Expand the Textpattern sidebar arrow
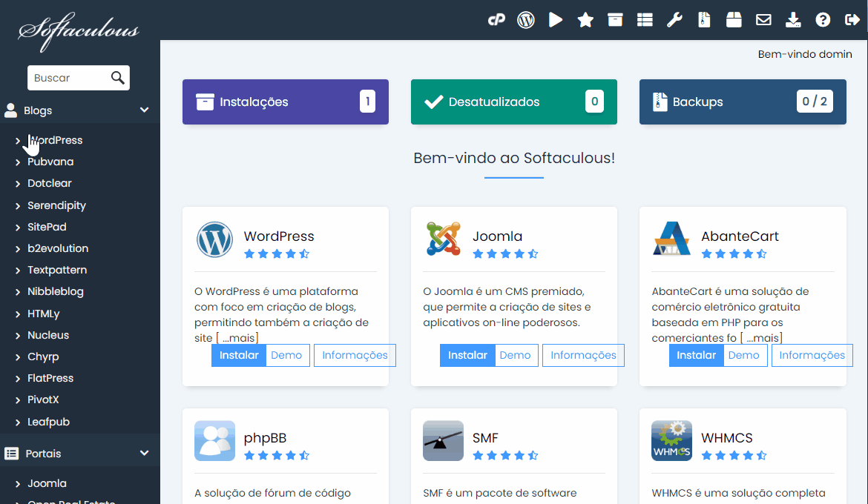This screenshot has width=868, height=504. 18,271
